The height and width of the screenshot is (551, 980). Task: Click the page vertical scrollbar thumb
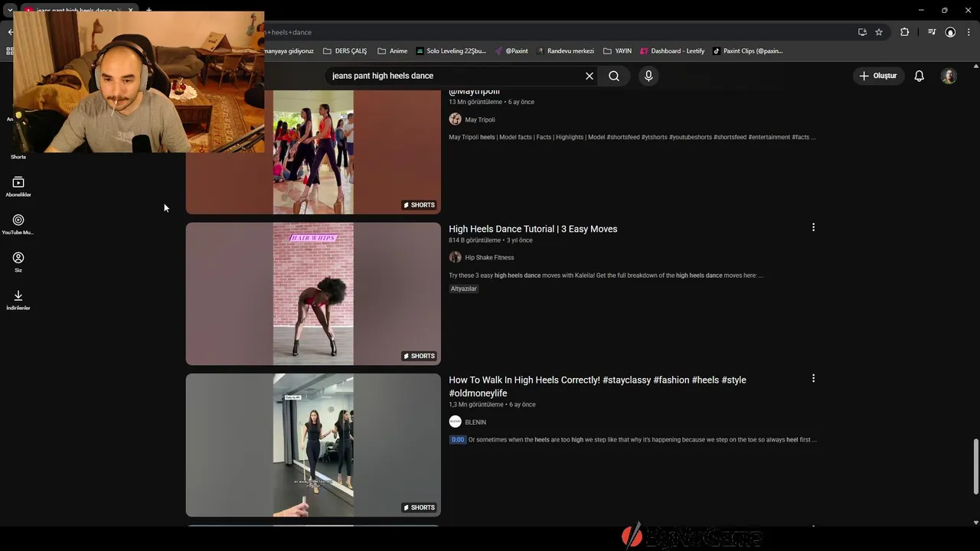click(x=975, y=467)
